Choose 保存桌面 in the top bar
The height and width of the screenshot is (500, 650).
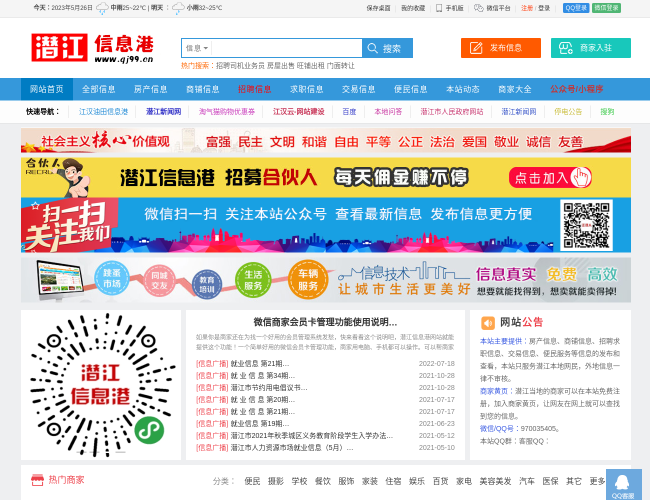(378, 8)
